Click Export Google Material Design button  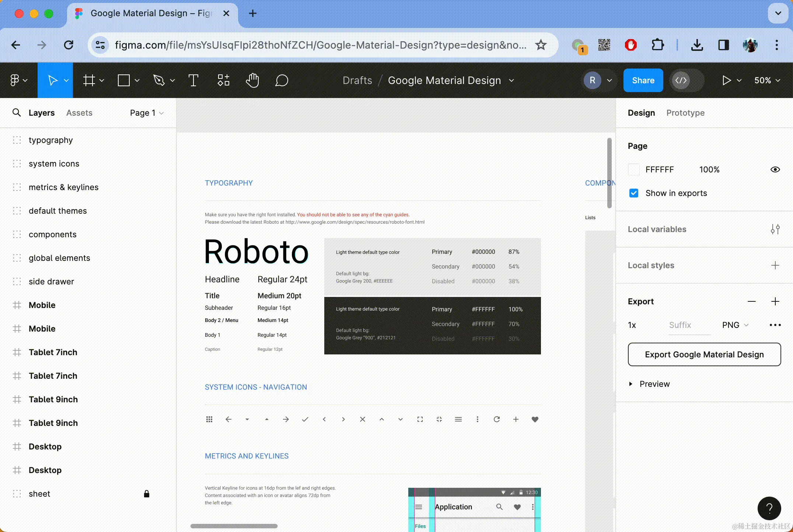pyautogui.click(x=704, y=354)
